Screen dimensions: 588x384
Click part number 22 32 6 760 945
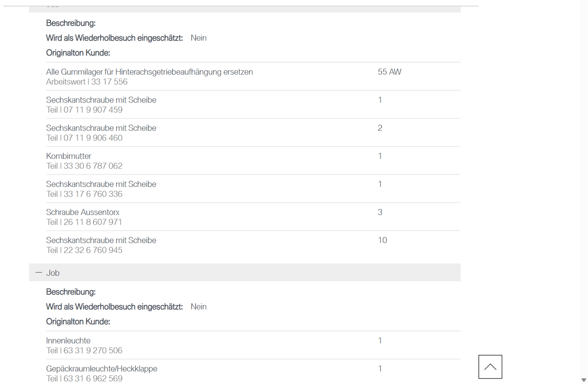[x=93, y=250]
